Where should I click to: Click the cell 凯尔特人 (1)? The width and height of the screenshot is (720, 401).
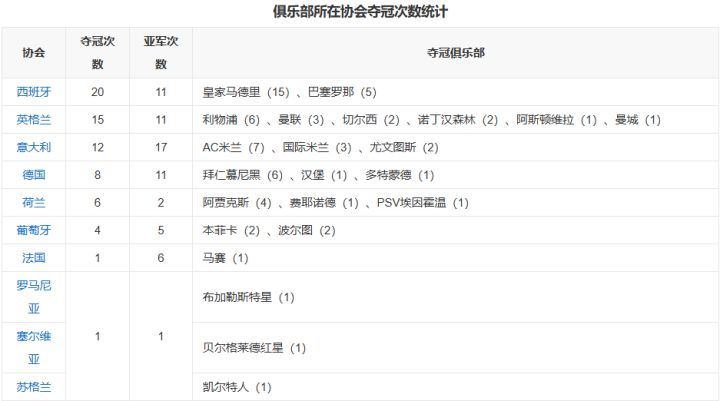(x=456, y=387)
